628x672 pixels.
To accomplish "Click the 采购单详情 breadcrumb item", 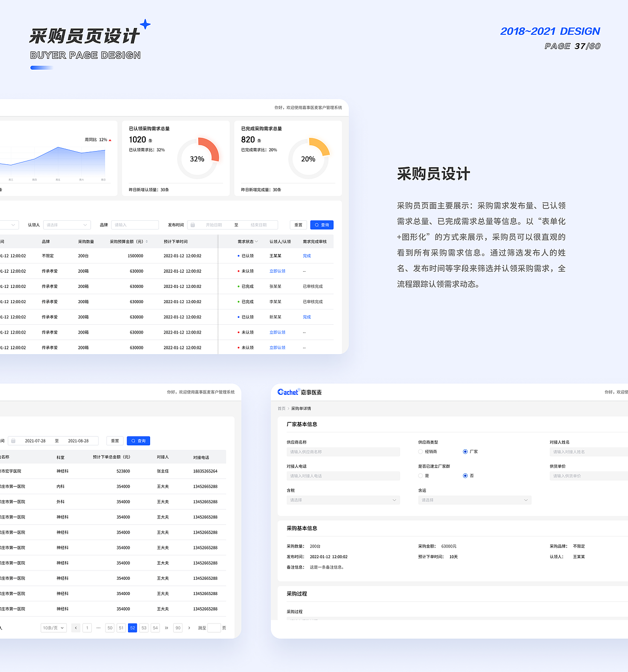I will coord(301,409).
